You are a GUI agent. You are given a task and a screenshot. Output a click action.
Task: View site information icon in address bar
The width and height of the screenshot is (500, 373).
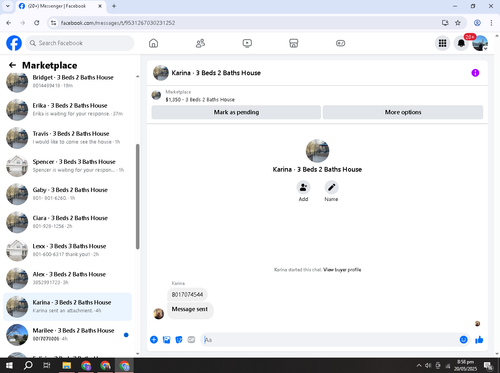(x=53, y=23)
